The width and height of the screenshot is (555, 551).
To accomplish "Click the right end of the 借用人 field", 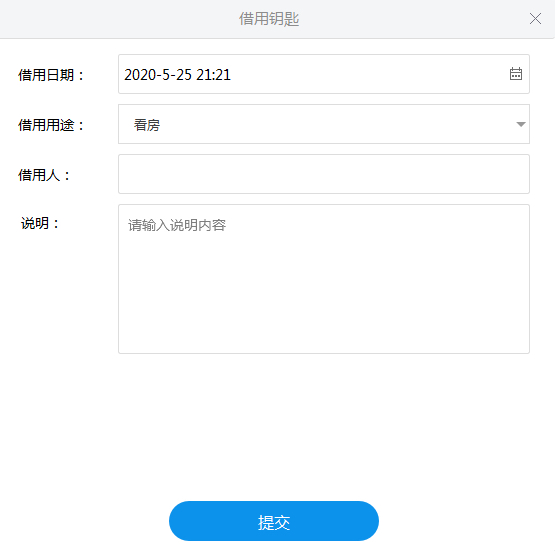I will coord(510,174).
